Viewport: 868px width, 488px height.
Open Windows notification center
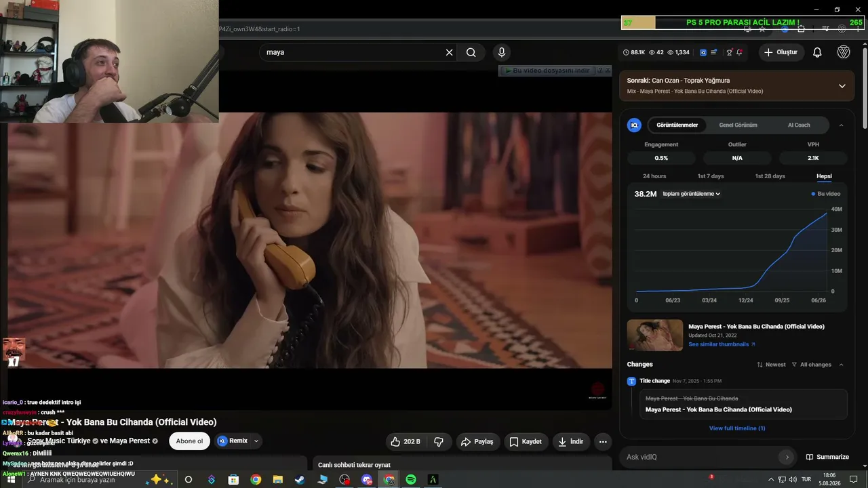click(x=854, y=480)
